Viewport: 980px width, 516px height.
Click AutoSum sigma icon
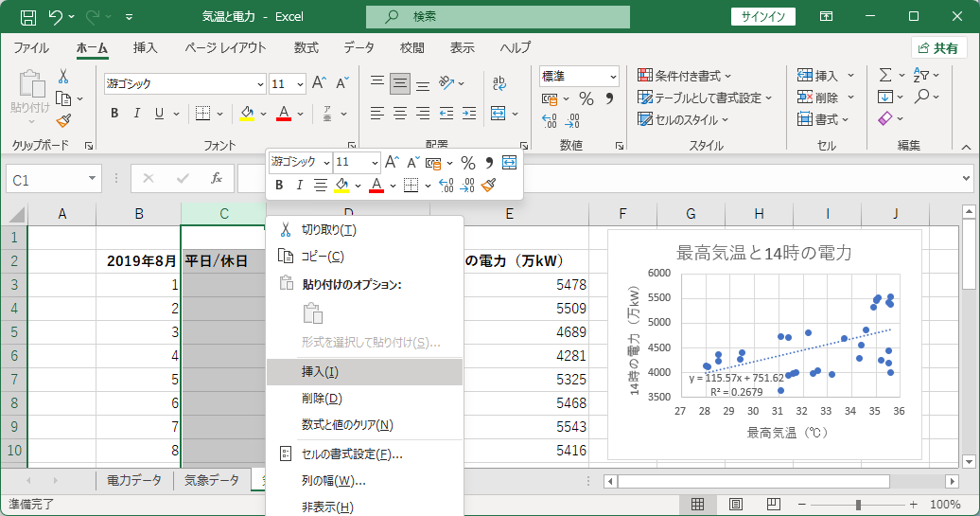pyautogui.click(x=885, y=76)
